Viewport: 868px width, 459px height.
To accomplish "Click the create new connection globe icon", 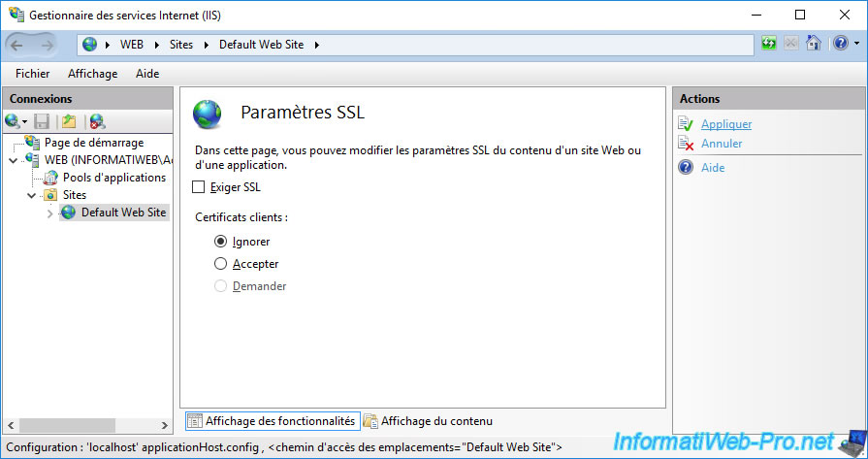I will tap(13, 121).
